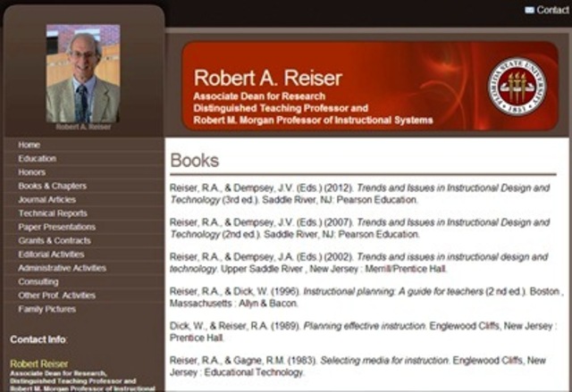Click the 2002 Reiser & Dempsey citation
Screen dimensions: 572x392
coord(359,263)
